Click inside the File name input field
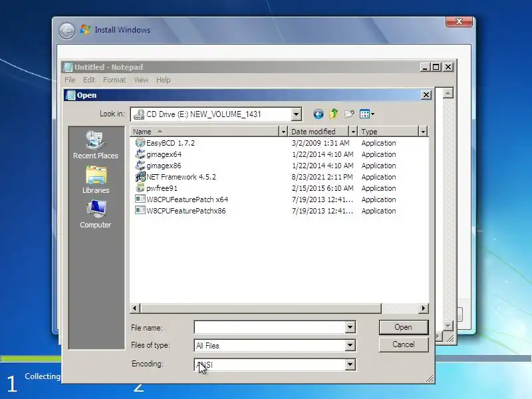The width and height of the screenshot is (532, 399). tap(270, 327)
